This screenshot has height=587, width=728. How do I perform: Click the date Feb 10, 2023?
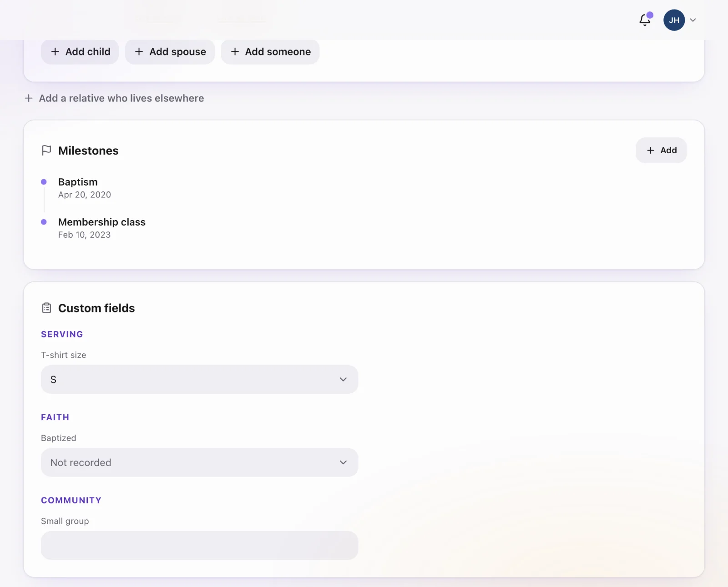click(85, 235)
